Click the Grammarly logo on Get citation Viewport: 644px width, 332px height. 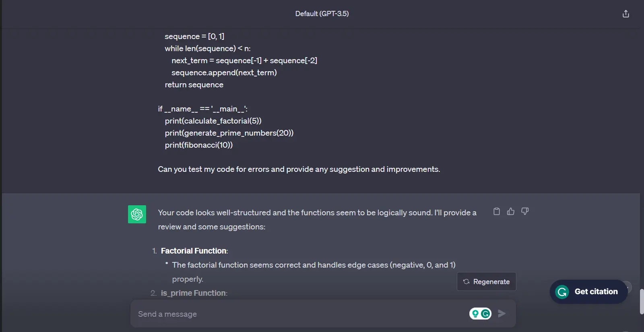click(562, 292)
